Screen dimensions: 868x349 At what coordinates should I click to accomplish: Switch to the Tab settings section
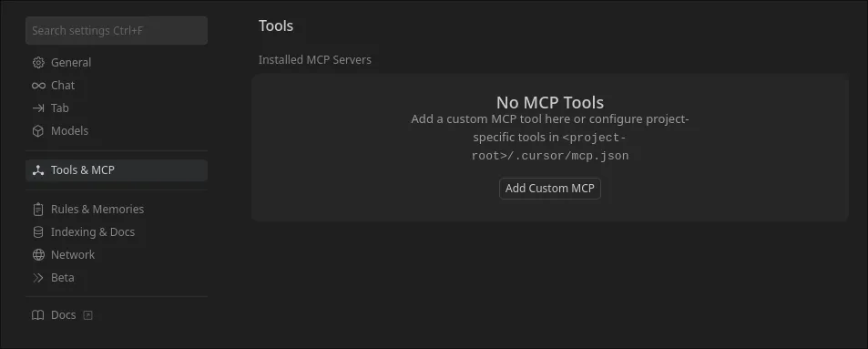pyautogui.click(x=117, y=108)
